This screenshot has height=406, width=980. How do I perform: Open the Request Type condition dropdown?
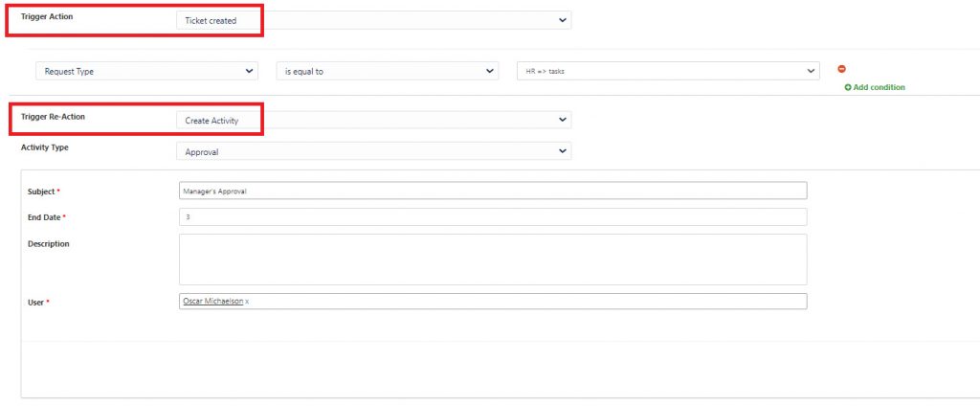click(x=146, y=71)
